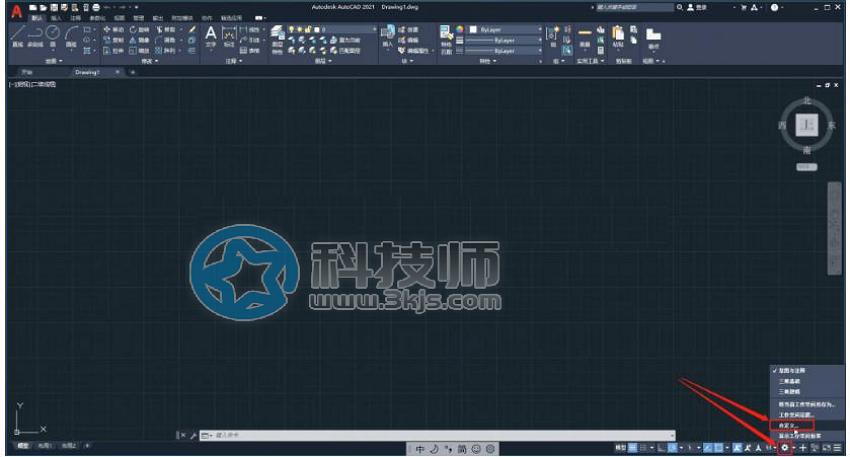This screenshot has height=457, width=850.
Task: Choose 显示工作空间标签 in the workspace menu
Action: 800,436
